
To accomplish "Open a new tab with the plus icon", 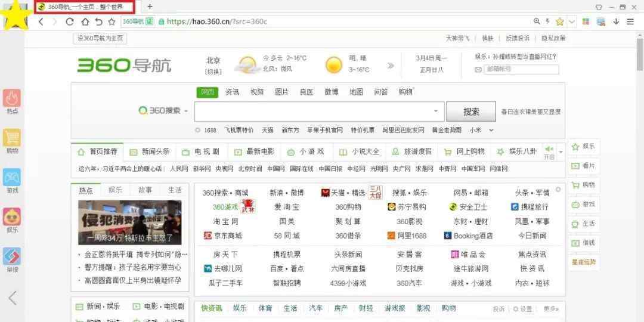I will [150, 7].
